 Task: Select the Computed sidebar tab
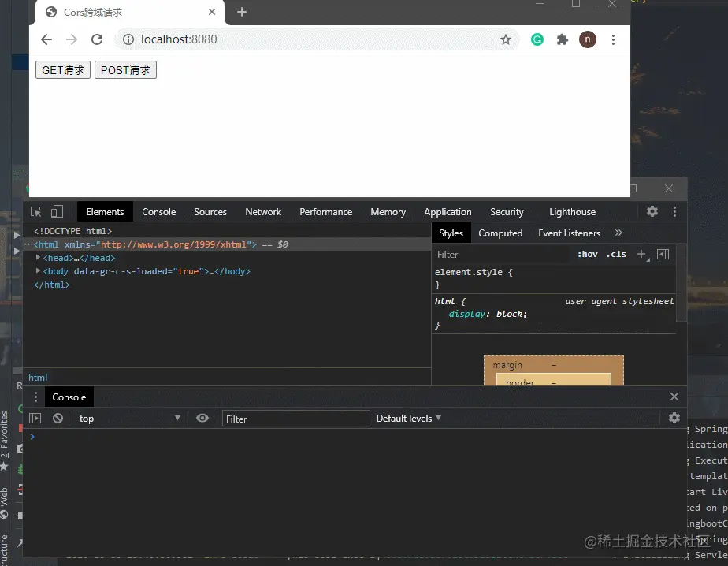500,233
